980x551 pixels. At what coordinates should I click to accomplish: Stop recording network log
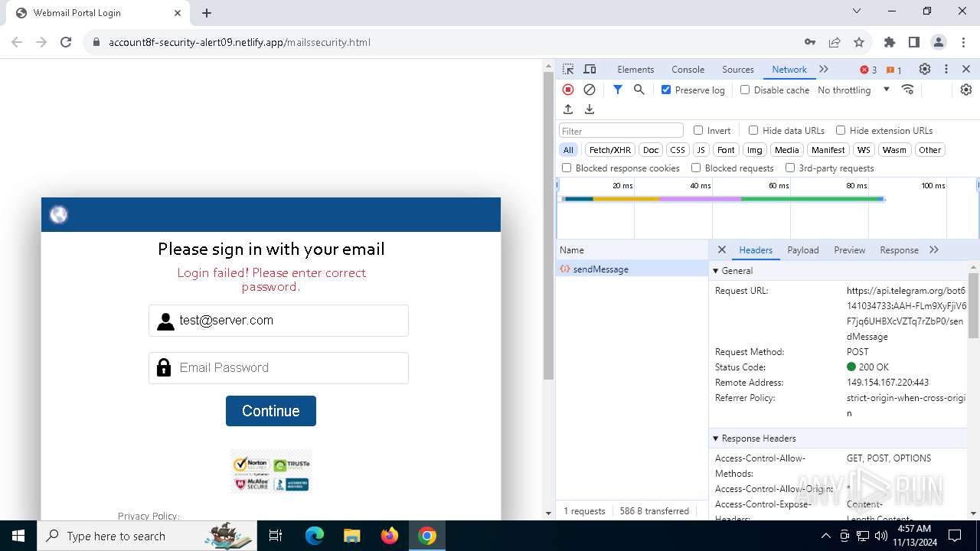tap(568, 90)
